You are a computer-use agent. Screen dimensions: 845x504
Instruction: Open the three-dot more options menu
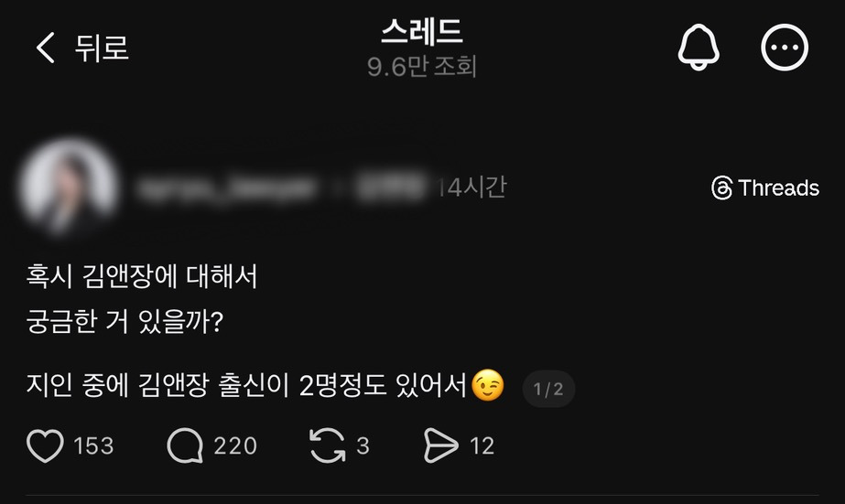tap(784, 48)
